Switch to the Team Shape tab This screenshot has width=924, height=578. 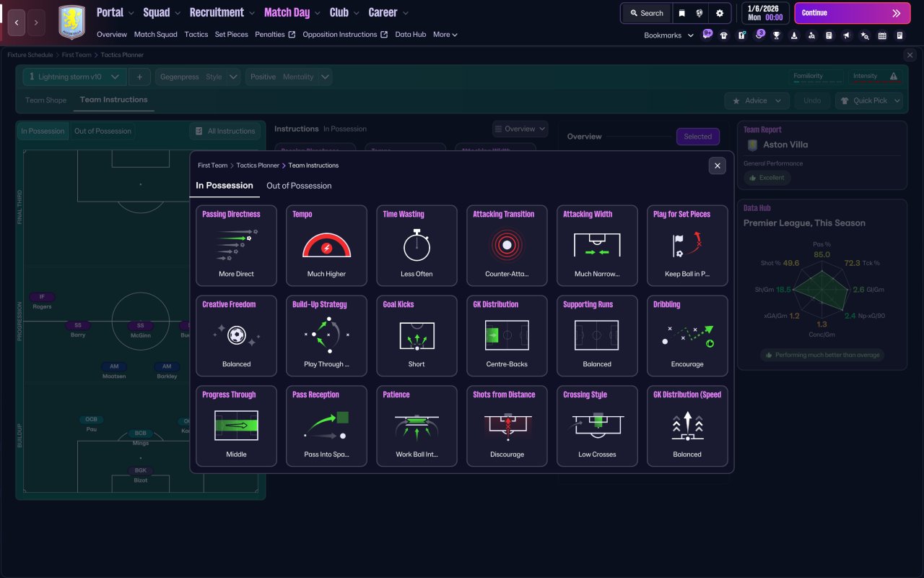click(x=45, y=100)
